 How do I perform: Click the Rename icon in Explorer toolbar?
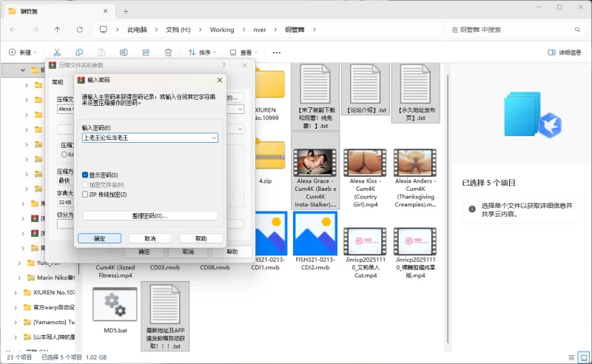(124, 53)
